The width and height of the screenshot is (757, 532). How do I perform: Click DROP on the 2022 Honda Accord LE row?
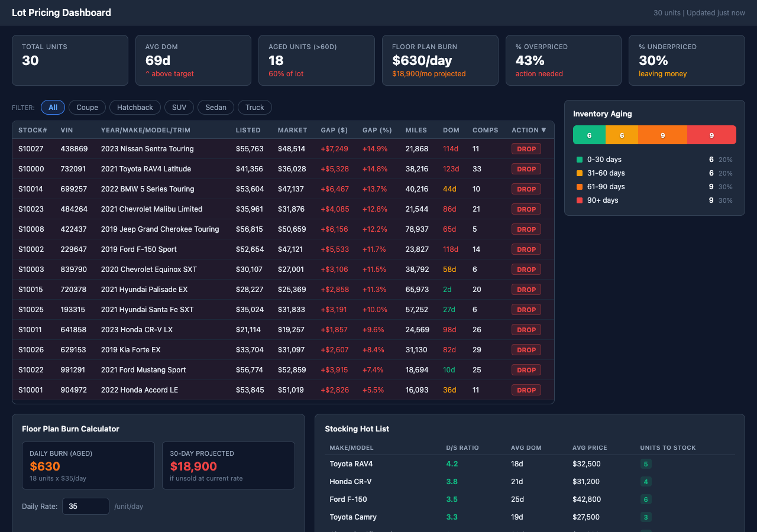click(526, 390)
